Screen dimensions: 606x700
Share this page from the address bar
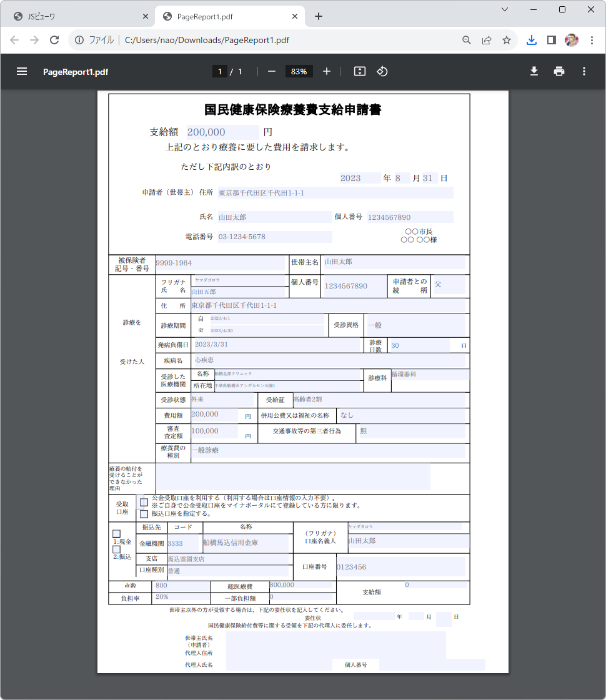(487, 40)
